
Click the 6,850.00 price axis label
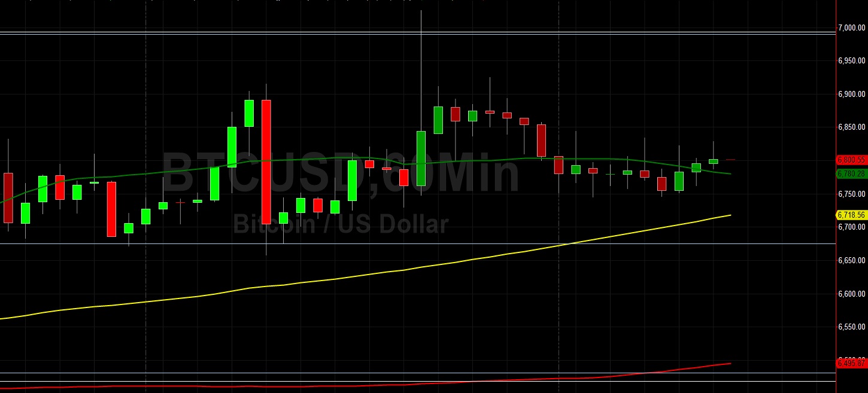point(851,127)
